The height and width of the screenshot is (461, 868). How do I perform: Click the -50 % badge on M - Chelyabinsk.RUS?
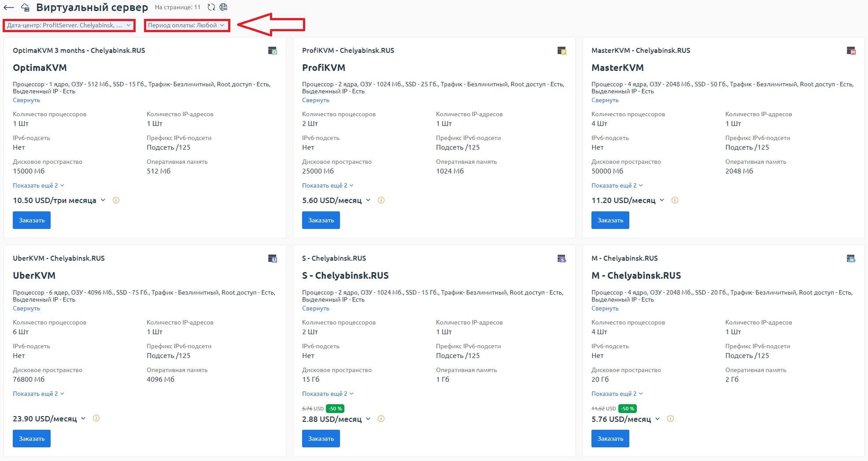(628, 409)
